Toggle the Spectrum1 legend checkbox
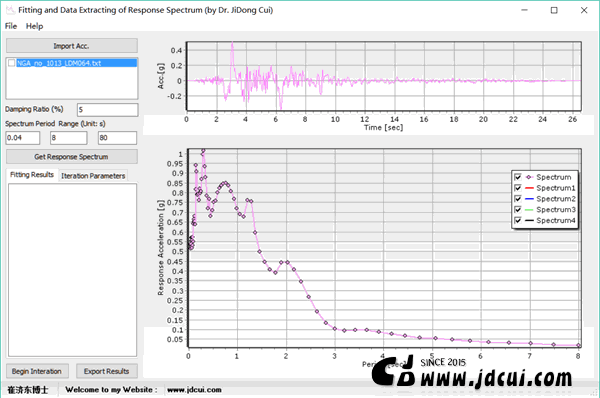Image resolution: width=600 pixels, height=398 pixels. click(x=518, y=188)
